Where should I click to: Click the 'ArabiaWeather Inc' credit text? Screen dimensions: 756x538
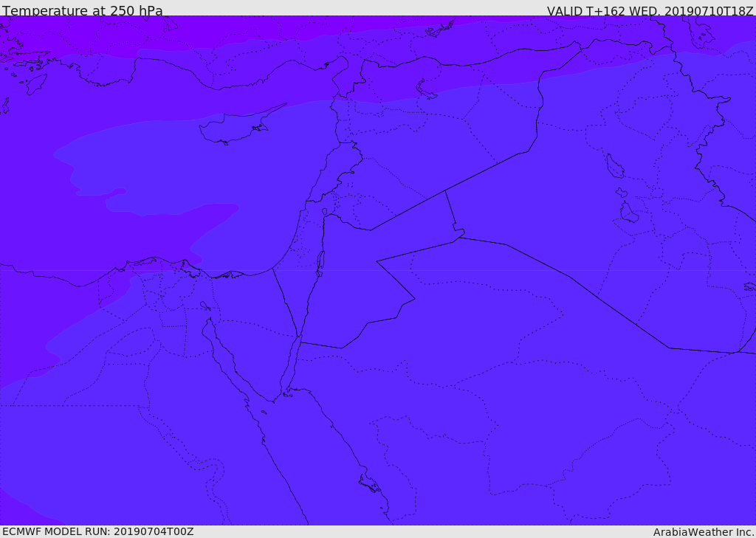pos(703,532)
